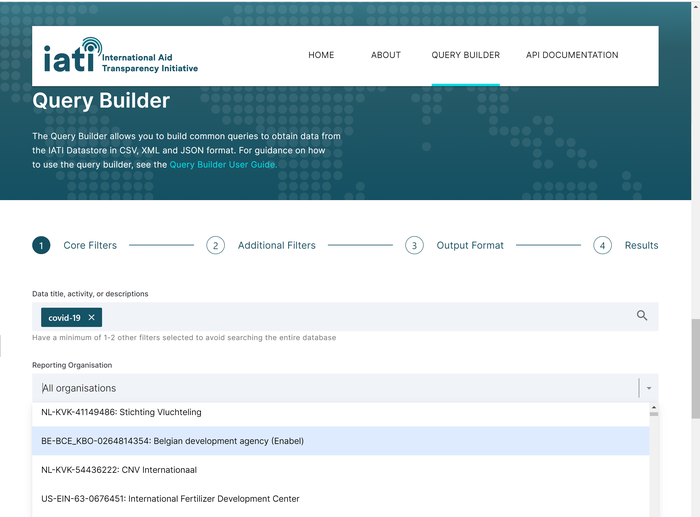Open API DOCUMENTATION page
This screenshot has width=700, height=517.
[572, 55]
